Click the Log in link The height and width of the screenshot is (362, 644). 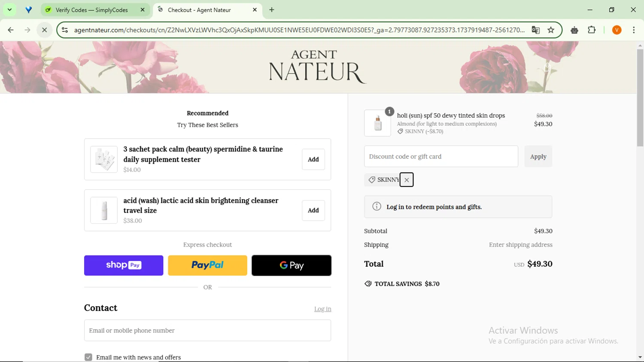point(322,309)
